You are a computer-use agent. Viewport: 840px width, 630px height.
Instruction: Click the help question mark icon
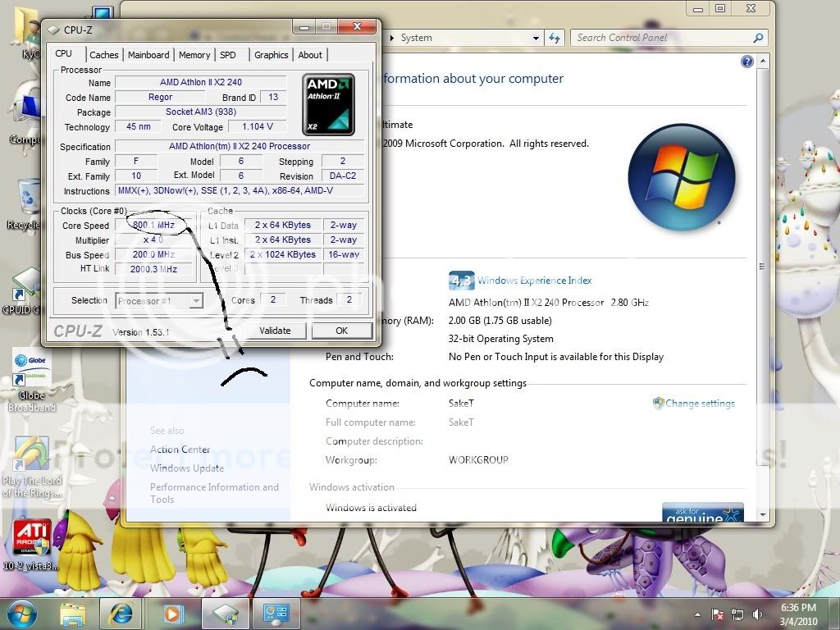pos(746,62)
